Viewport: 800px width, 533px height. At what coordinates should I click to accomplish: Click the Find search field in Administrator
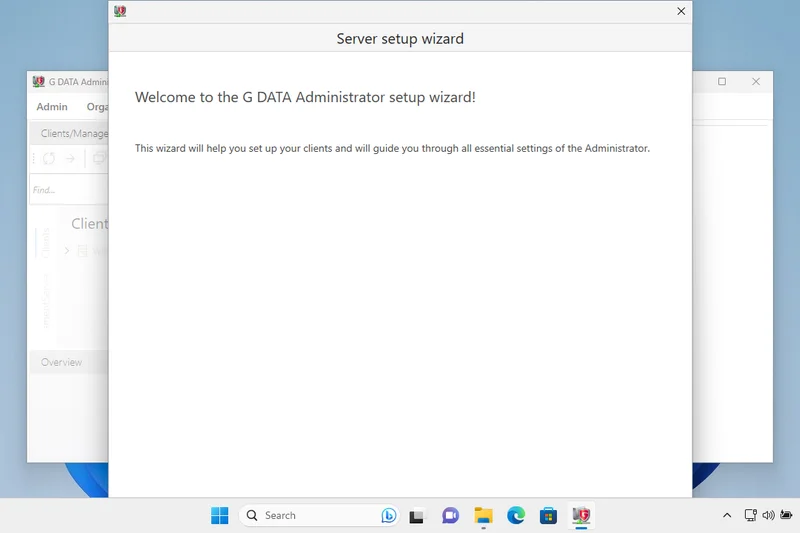pyautogui.click(x=69, y=190)
